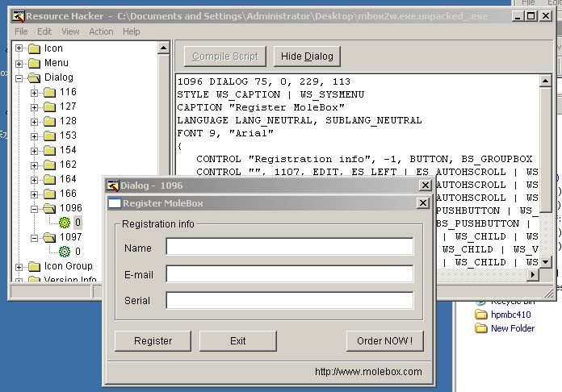Click script editor horizontal scroll right arrow

point(533,274)
